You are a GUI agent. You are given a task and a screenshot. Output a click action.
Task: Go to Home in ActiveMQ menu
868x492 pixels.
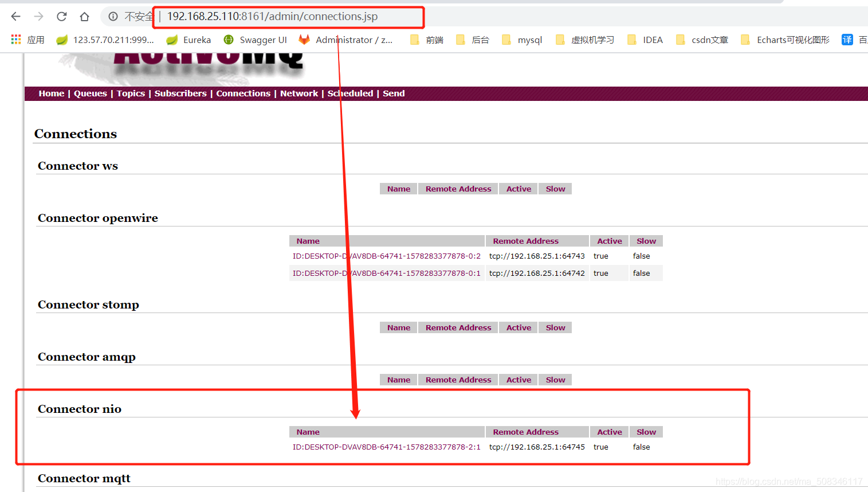pyautogui.click(x=52, y=93)
